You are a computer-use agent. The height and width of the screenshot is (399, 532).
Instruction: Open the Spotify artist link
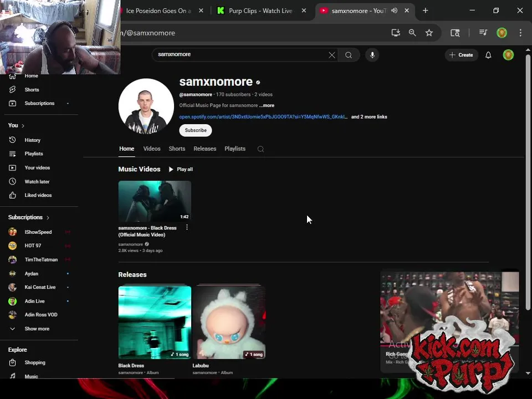(x=263, y=117)
